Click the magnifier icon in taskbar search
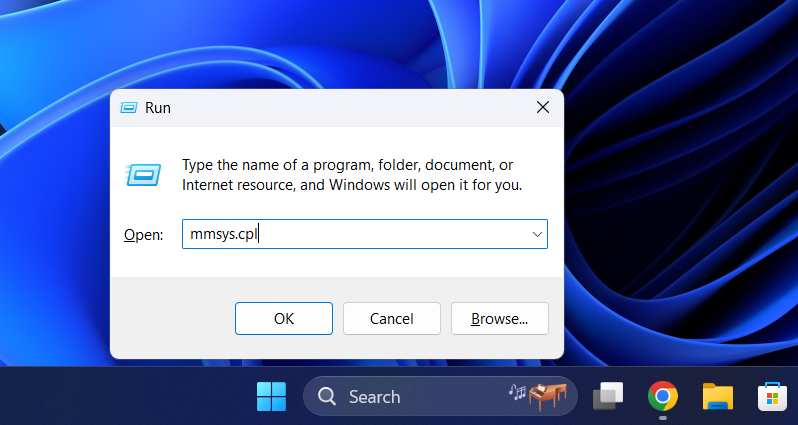Image resolution: width=798 pixels, height=425 pixels. (x=327, y=397)
